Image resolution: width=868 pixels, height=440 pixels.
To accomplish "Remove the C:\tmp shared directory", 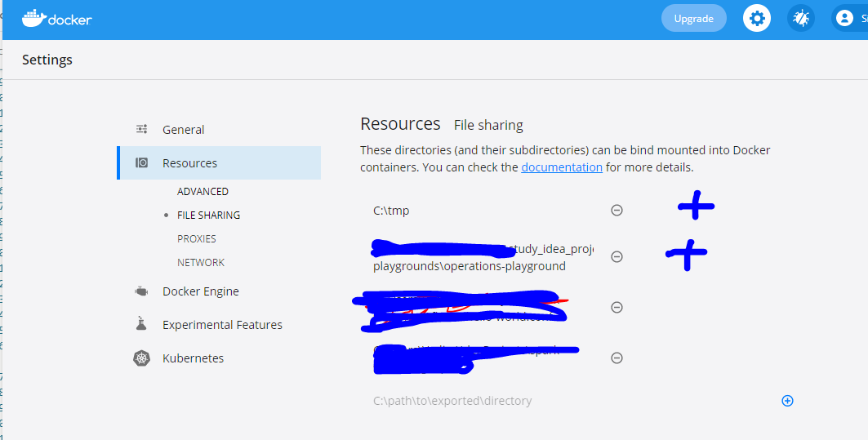I will coord(617,210).
